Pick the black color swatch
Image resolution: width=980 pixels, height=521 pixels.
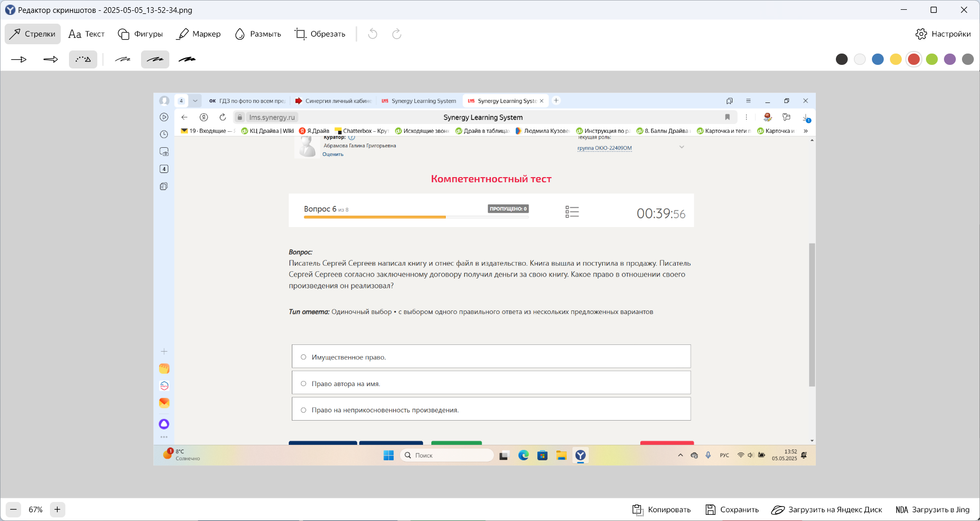pyautogui.click(x=842, y=59)
